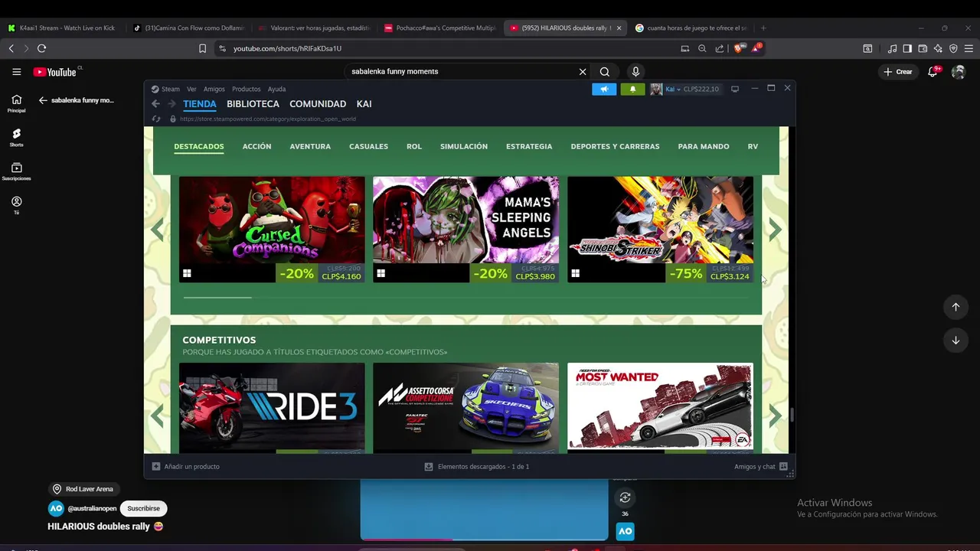Open RIDE 3 game card
Viewport: 980px width, 551px height.
click(272, 407)
